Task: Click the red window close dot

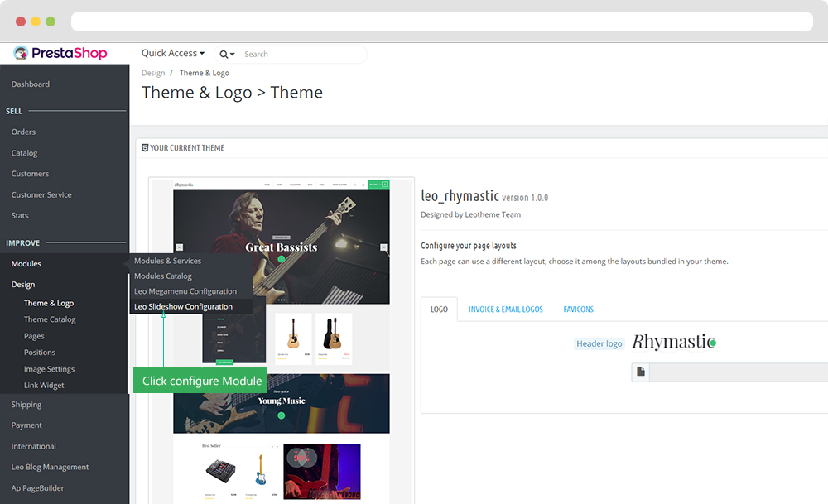Action: click(21, 22)
